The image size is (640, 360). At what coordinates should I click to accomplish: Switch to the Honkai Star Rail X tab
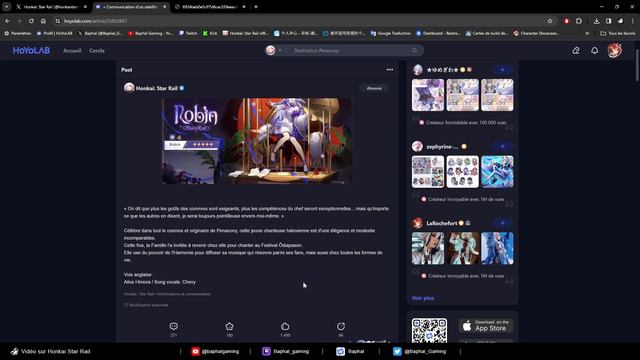(x=51, y=7)
